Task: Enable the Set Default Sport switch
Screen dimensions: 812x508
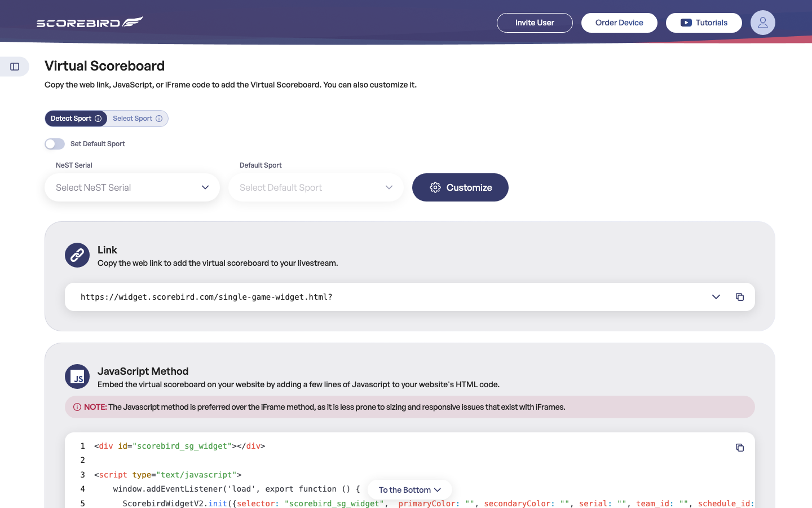Action: [x=55, y=144]
